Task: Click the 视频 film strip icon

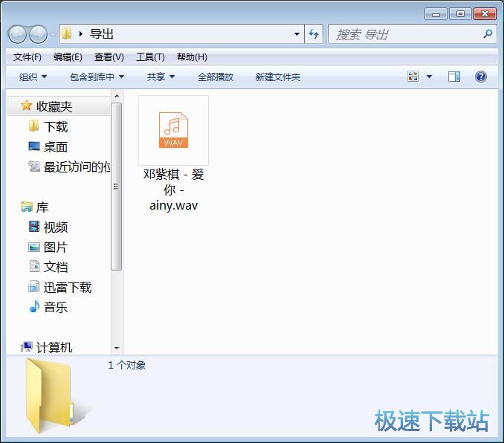Action: point(33,226)
